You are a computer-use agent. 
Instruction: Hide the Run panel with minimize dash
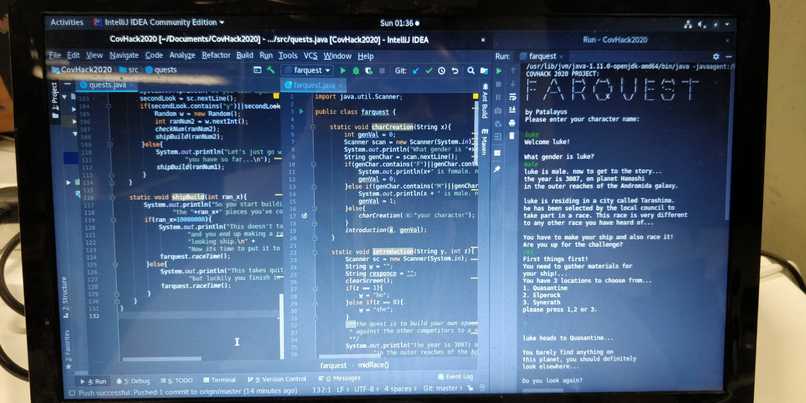point(728,56)
